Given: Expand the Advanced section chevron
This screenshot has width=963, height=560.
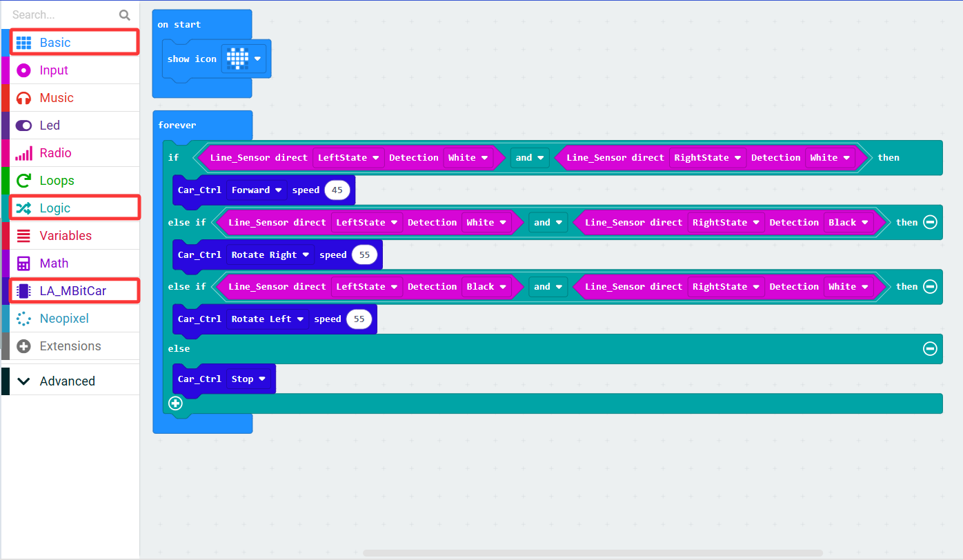Looking at the screenshot, I should click(24, 381).
